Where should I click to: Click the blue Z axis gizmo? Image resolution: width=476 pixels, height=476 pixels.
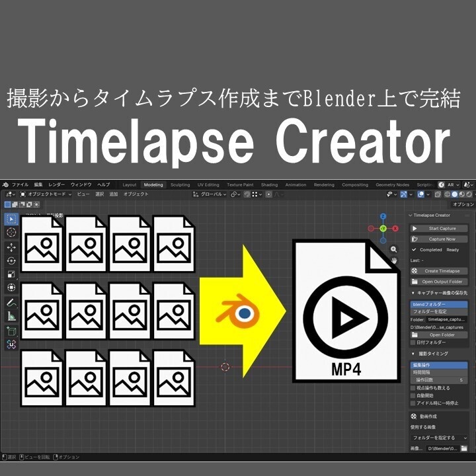tap(383, 216)
